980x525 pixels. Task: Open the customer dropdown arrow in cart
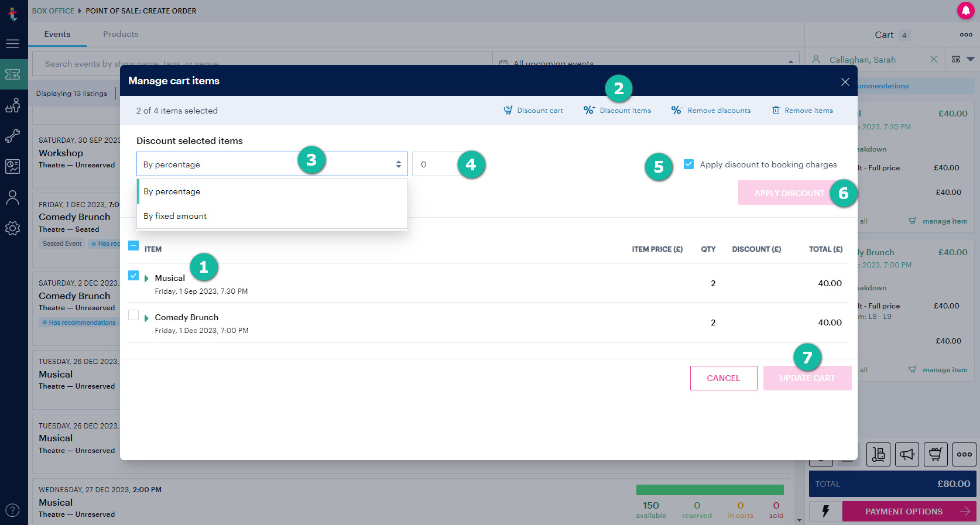971,59
